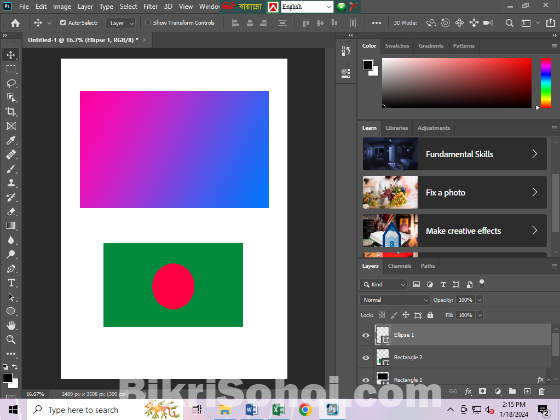
Task: Open the blend mode Normal dropdown
Action: 394,300
